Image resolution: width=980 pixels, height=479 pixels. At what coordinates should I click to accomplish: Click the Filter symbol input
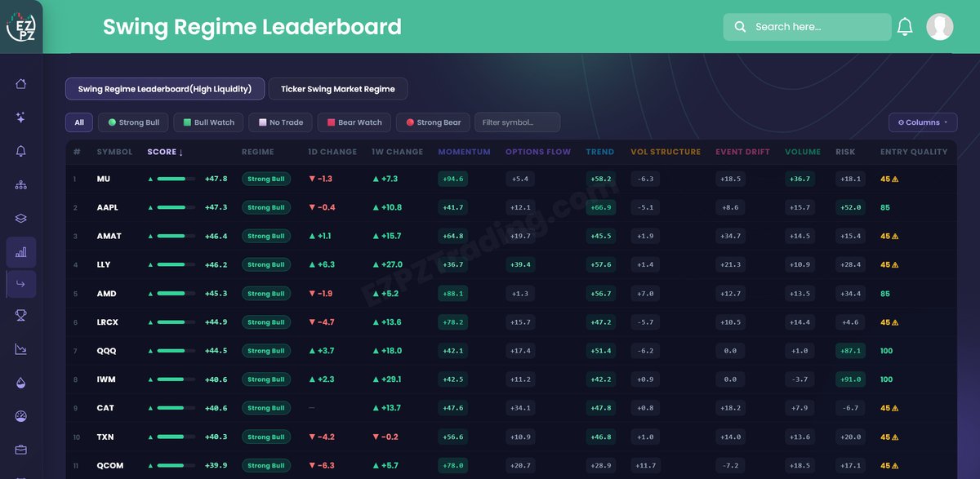coord(518,122)
